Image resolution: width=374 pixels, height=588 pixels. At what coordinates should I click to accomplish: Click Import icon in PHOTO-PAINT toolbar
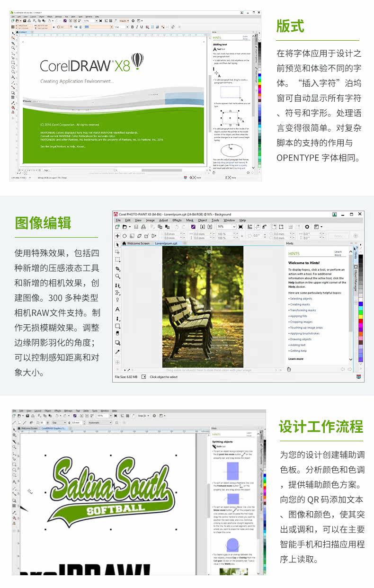[x=202, y=227]
